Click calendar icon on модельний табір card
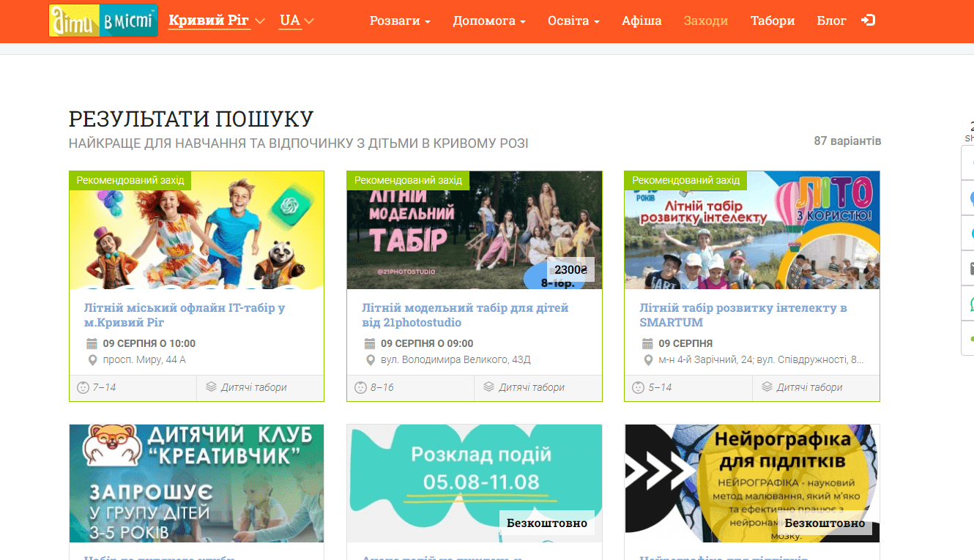Image resolution: width=974 pixels, height=560 pixels. click(370, 343)
